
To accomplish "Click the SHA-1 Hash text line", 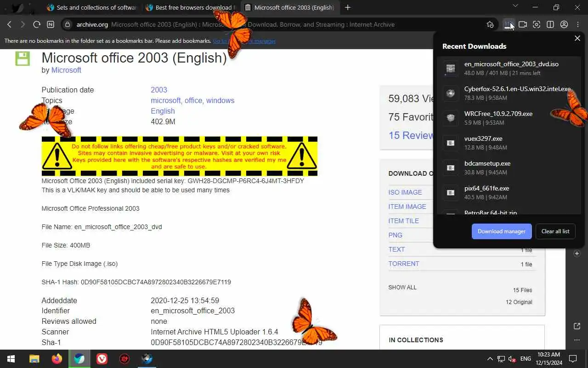I will coord(136,282).
